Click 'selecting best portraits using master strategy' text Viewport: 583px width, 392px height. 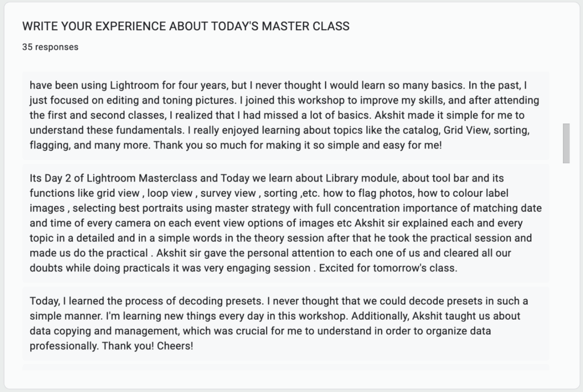click(181, 208)
